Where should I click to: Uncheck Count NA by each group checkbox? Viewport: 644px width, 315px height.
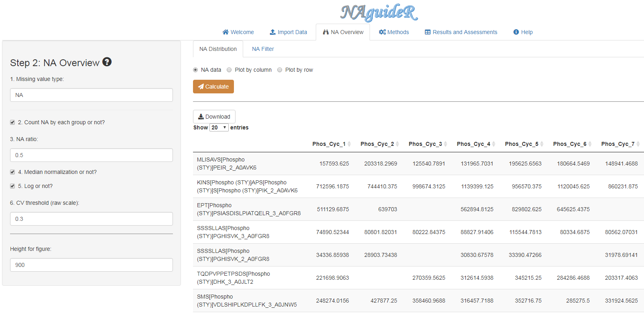pyautogui.click(x=12, y=122)
